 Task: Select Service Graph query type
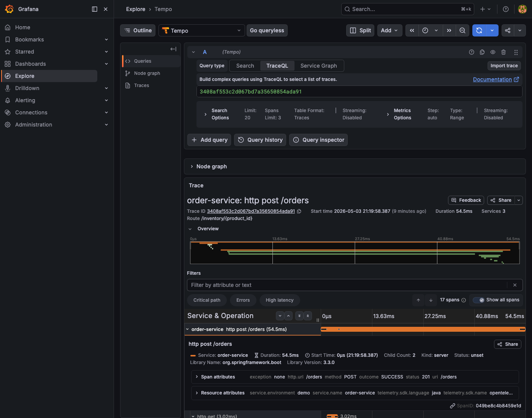click(x=319, y=66)
